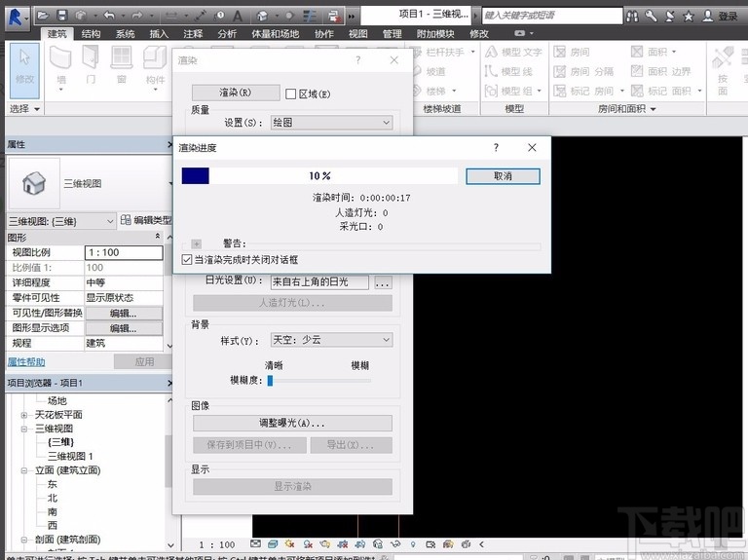Click the Text 'A' icon in quick access toolbar
Image resolution: width=748 pixels, height=560 pixels.
pyautogui.click(x=237, y=17)
